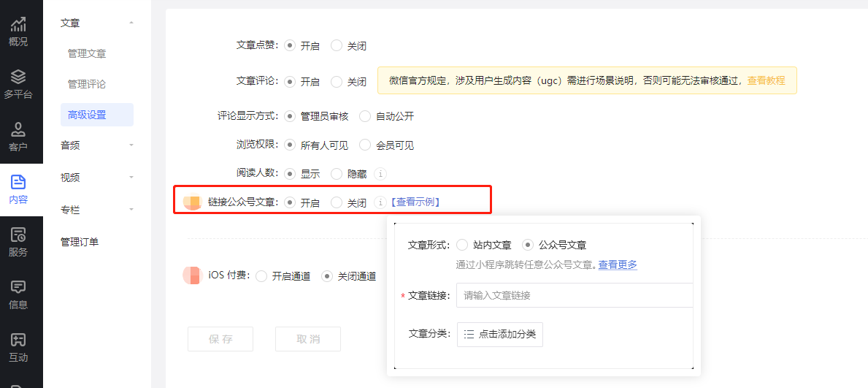868x388 pixels.
Task: Open the 服务 icon in sidebar
Action: [x=19, y=235]
